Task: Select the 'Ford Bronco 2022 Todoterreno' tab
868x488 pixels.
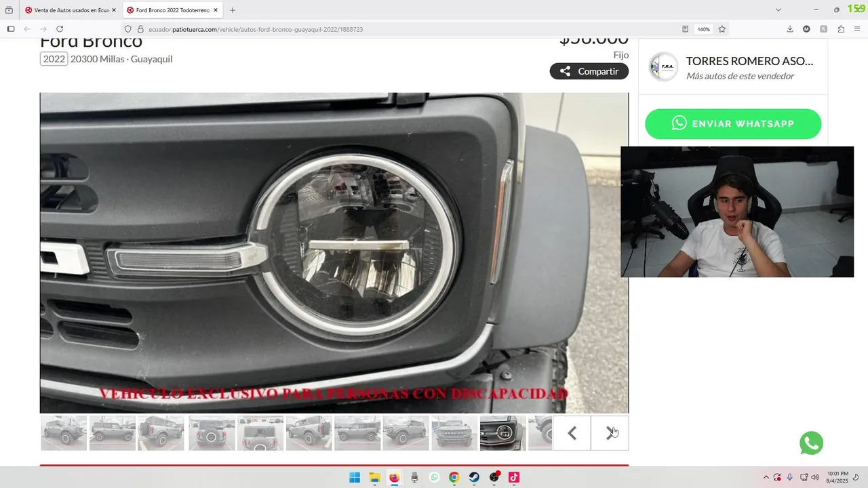Action: click(x=172, y=10)
